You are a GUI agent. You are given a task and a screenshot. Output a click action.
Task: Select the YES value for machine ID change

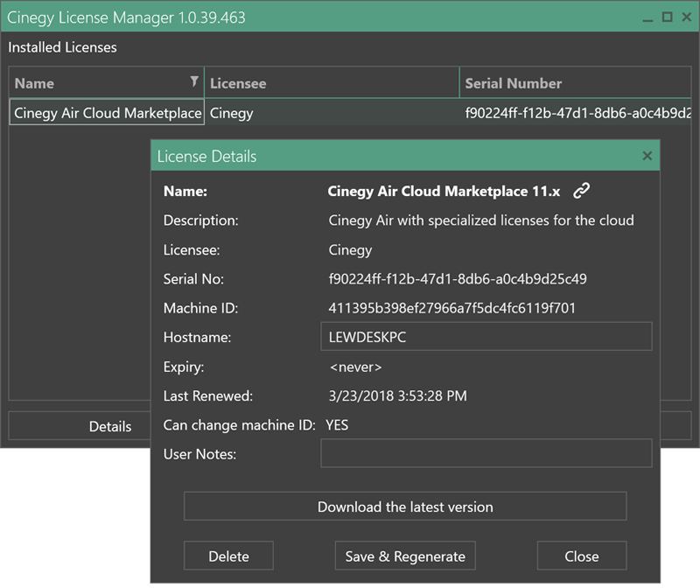pyautogui.click(x=337, y=425)
